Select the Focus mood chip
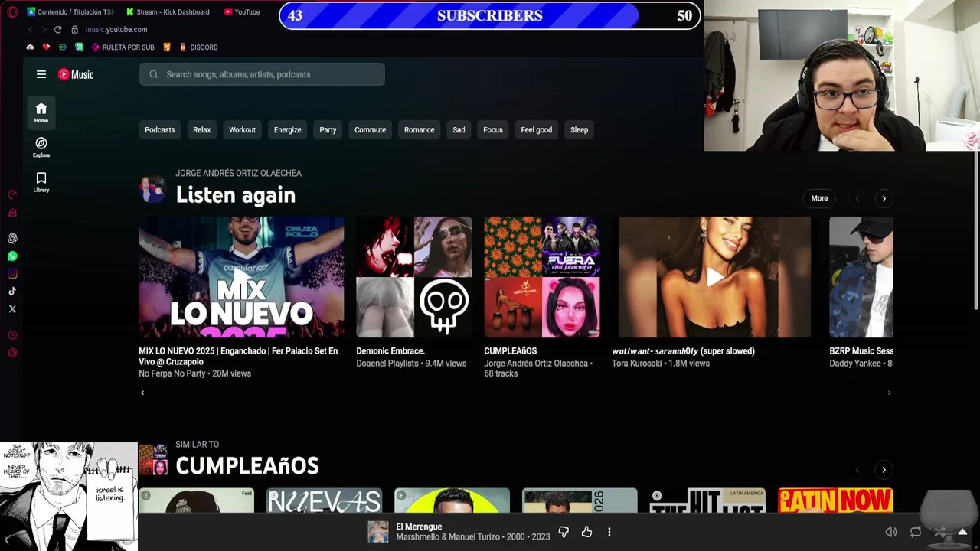This screenshot has width=980, height=551. (x=493, y=130)
